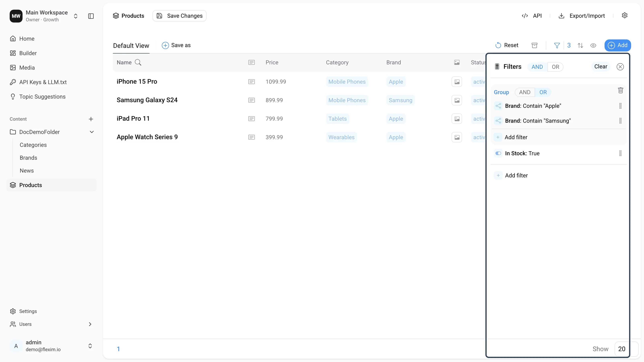Viewport: 644px width, 362px height.
Task: Click the Mobile Phones tag for Samsung Galaxy S24
Action: coord(347,100)
